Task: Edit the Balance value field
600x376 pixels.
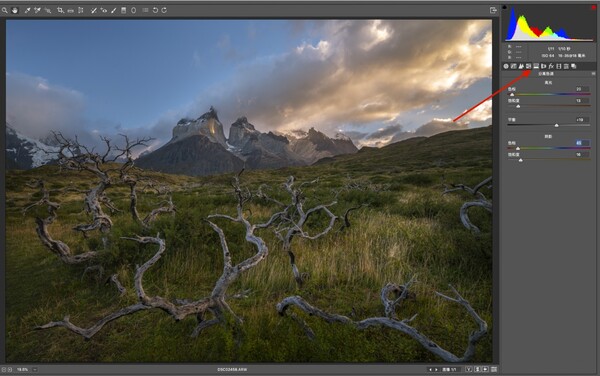Action: coord(582,120)
